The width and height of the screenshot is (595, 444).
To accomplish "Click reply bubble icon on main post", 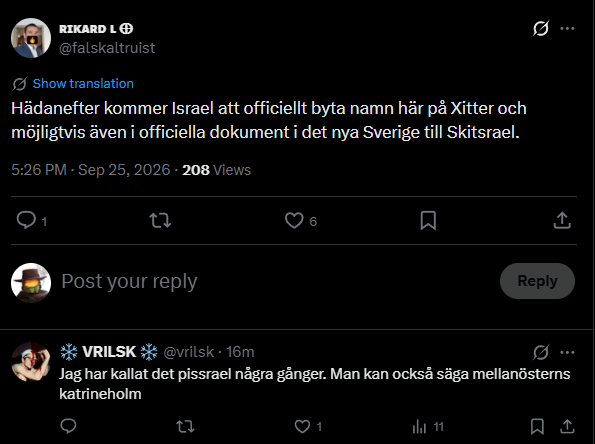I will point(26,220).
